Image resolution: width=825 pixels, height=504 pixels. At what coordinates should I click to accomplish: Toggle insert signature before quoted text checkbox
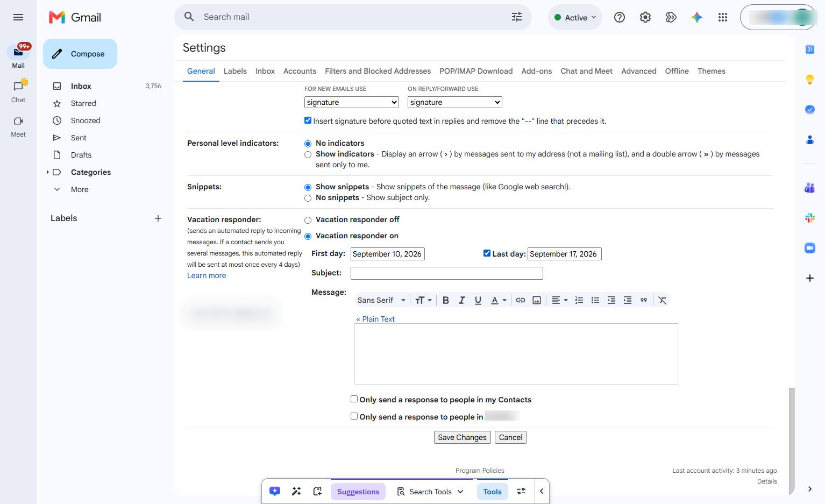click(x=308, y=120)
